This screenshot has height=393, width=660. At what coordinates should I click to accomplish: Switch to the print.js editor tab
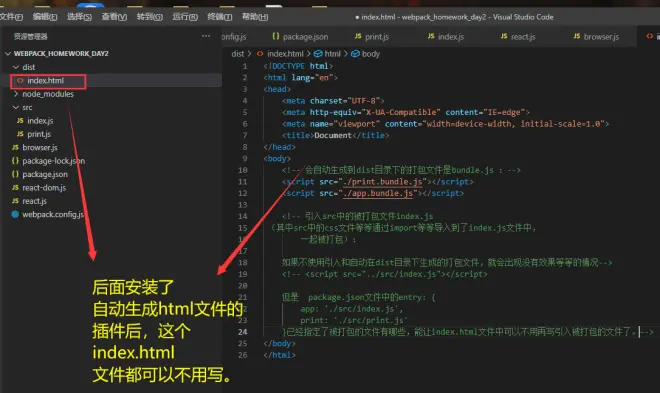tap(372, 37)
